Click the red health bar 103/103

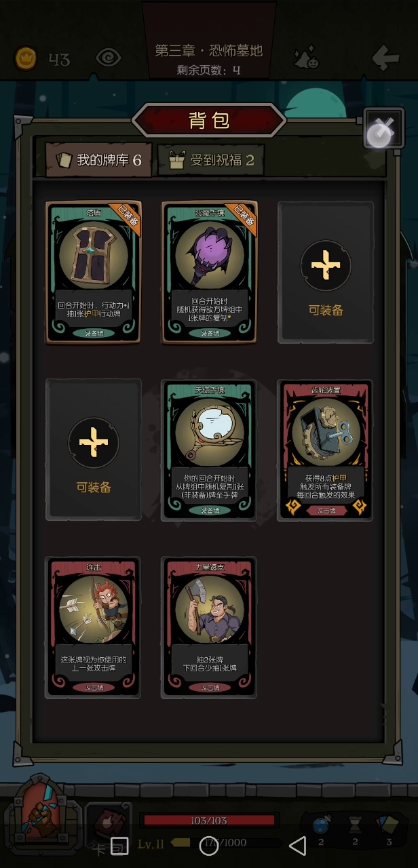click(x=209, y=821)
